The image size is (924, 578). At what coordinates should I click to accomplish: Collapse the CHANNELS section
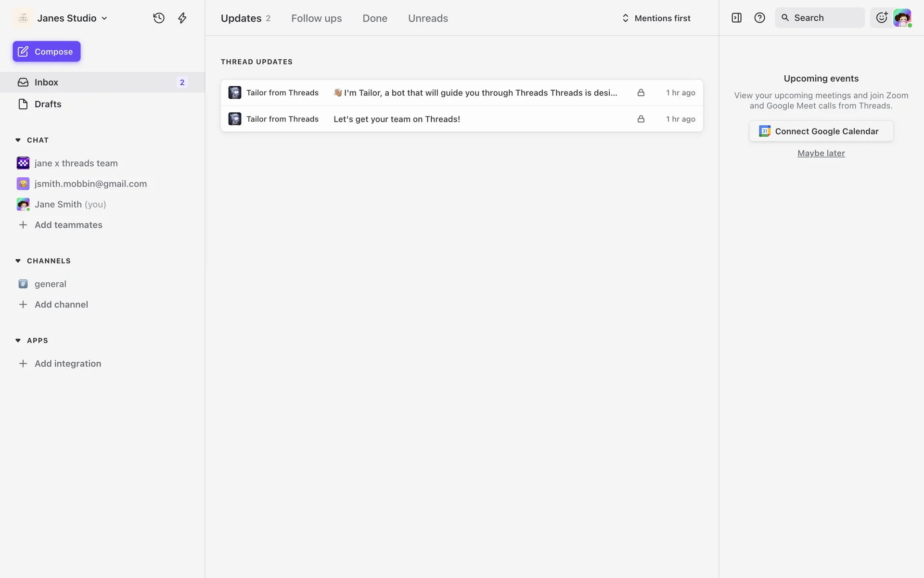(18, 261)
